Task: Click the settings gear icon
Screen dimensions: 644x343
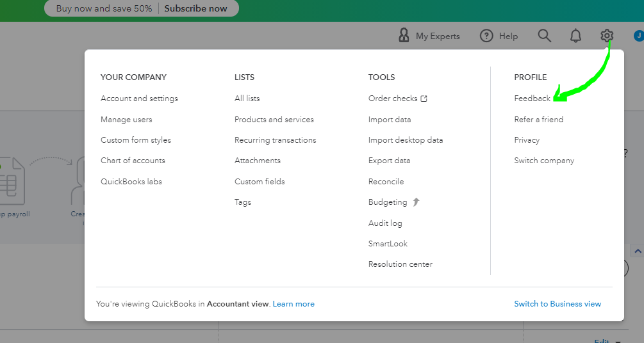Action: coord(607,36)
